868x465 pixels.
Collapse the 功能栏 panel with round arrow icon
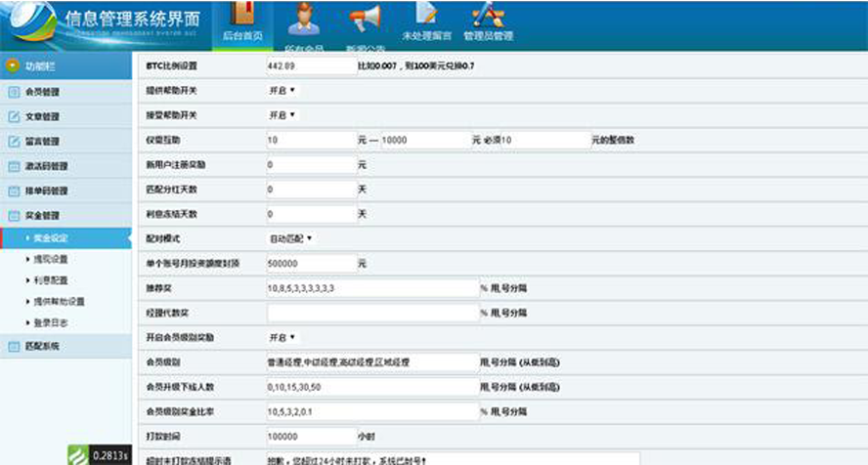pyautogui.click(x=12, y=65)
